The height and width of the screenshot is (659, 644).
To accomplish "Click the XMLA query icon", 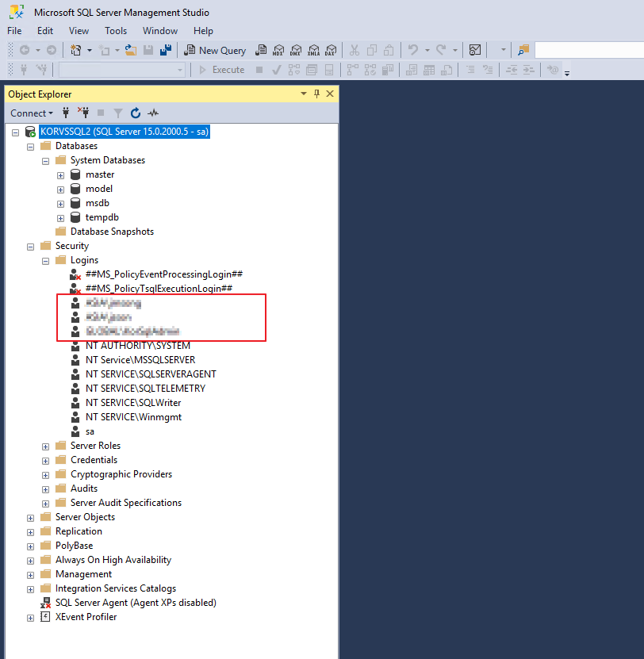I will point(313,51).
